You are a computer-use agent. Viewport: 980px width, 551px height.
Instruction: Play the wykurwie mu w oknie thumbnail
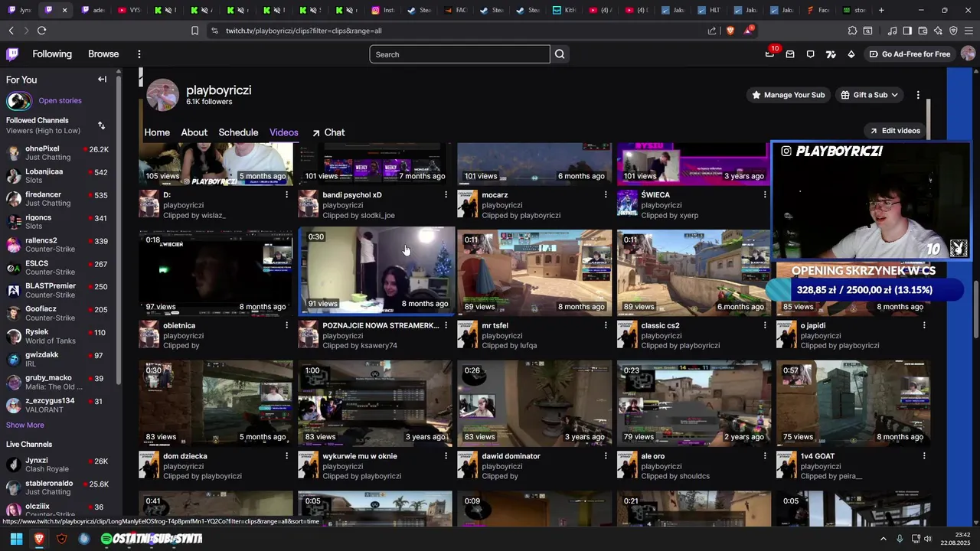pyautogui.click(x=376, y=403)
